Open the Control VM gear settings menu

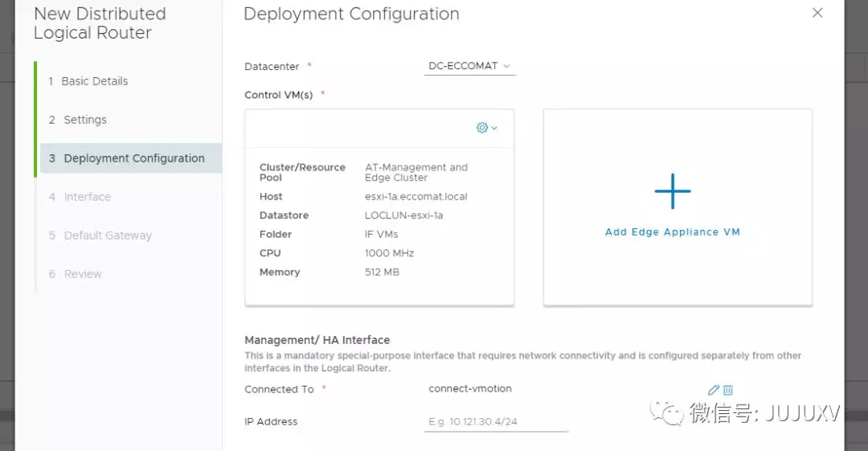486,128
